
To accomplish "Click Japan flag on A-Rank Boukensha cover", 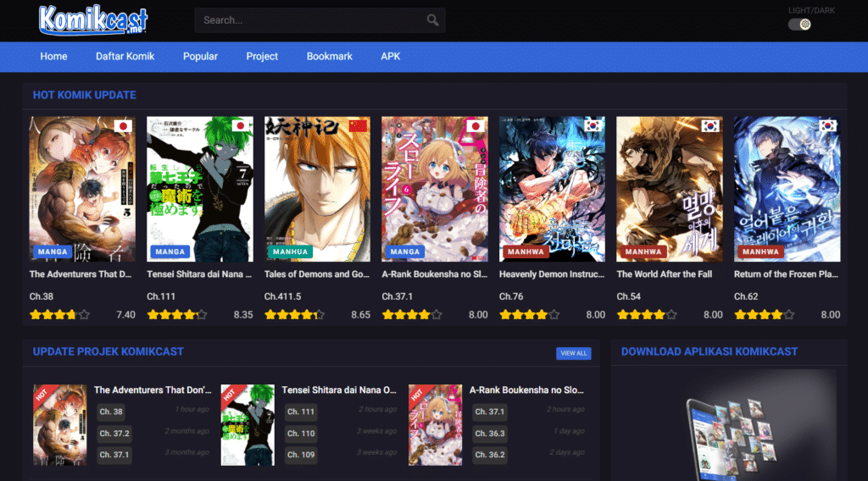I will point(475,126).
